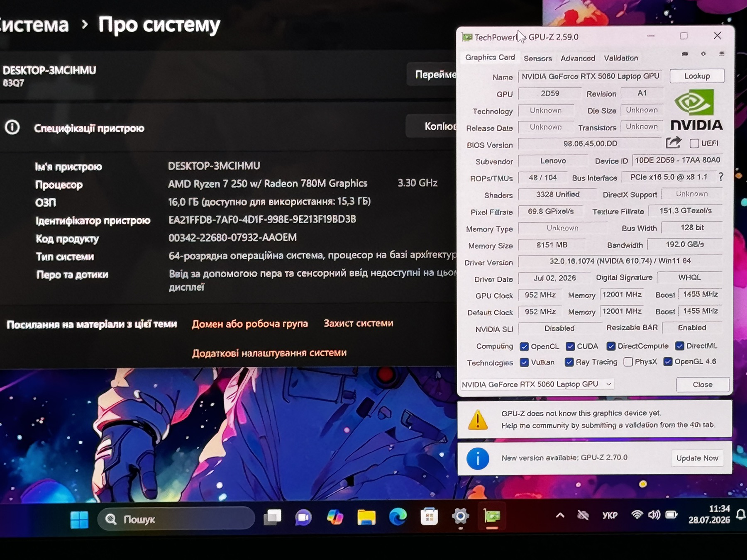Click the Wi-Fi tray icon
The width and height of the screenshot is (747, 560).
click(637, 515)
